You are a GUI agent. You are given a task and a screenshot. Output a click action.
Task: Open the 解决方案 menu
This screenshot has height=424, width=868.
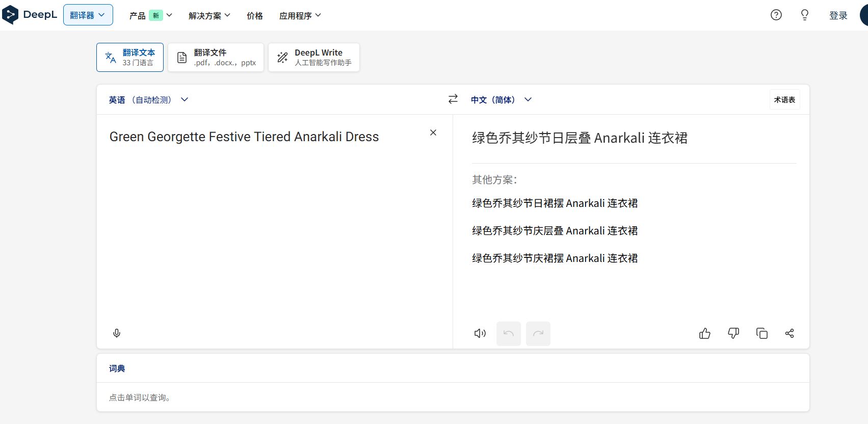tap(209, 16)
